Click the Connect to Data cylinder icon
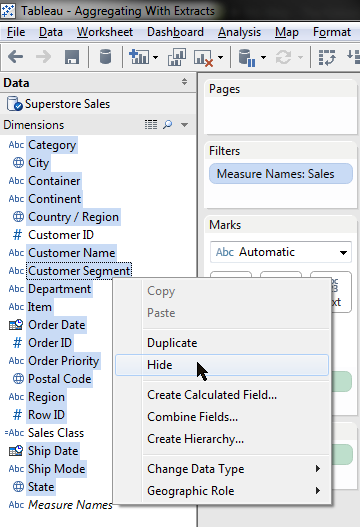 pyautogui.click(x=106, y=56)
